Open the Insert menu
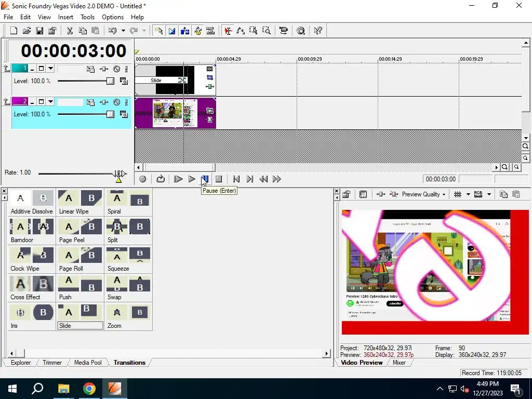Screen dimensions: 532x399 (65, 17)
